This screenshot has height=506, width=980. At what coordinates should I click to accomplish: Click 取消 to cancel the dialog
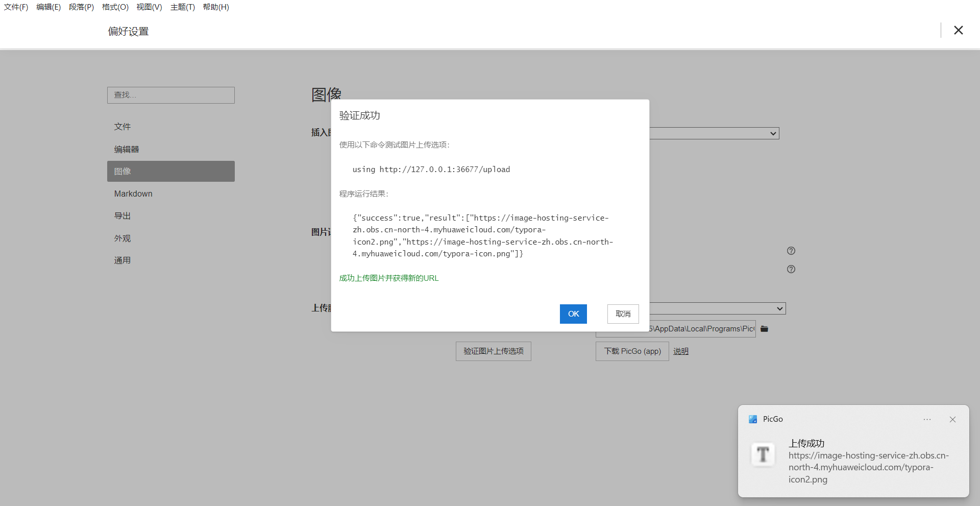tap(623, 314)
